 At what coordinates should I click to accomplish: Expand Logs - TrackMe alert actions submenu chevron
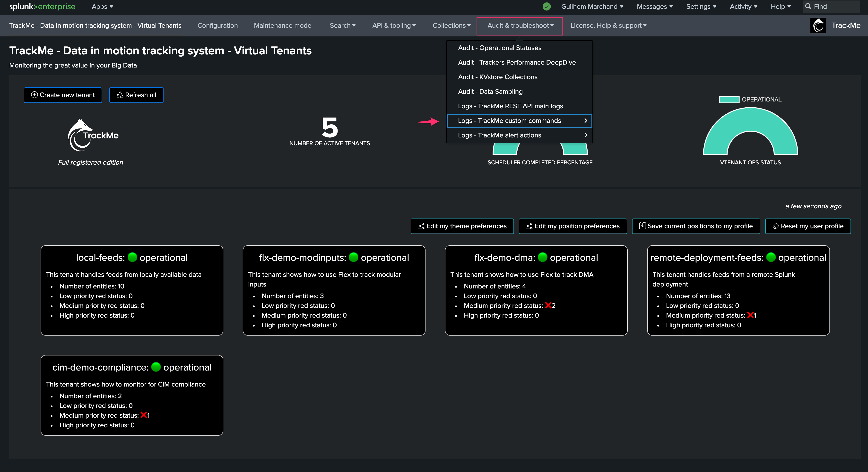click(586, 135)
